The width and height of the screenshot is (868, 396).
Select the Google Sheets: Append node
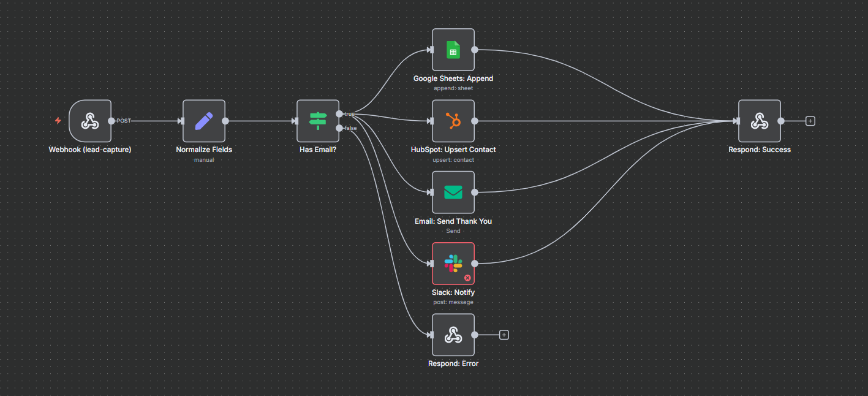[x=453, y=49]
